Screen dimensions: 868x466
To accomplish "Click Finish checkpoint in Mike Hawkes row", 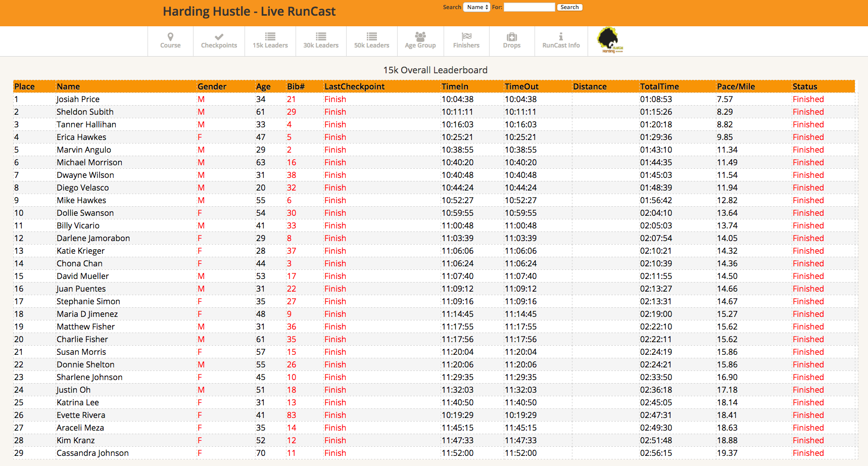I will (335, 200).
